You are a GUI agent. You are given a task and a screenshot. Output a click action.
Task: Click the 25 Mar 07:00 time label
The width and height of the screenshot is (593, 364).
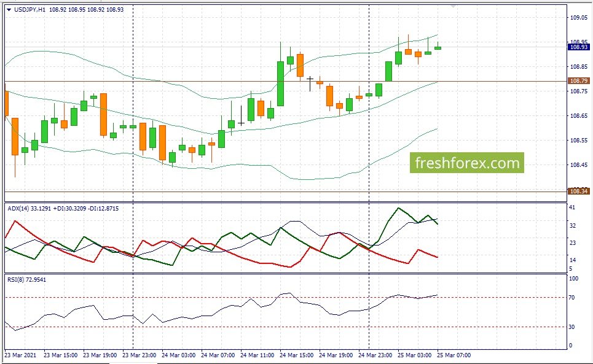pos(454,355)
